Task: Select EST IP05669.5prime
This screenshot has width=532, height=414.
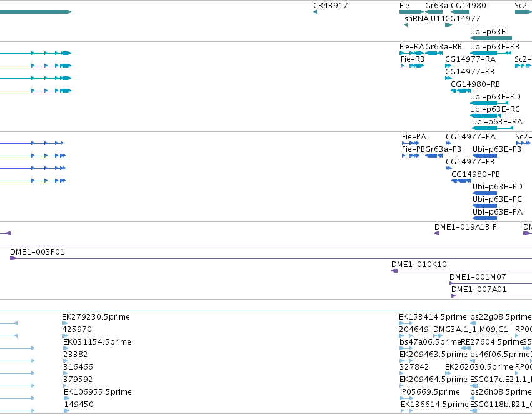Action: point(406,398)
